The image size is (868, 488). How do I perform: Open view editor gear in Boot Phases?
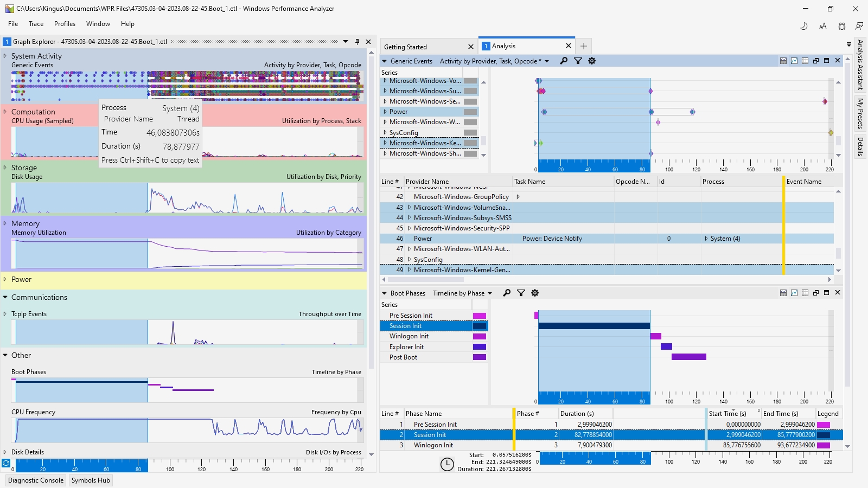pyautogui.click(x=535, y=293)
